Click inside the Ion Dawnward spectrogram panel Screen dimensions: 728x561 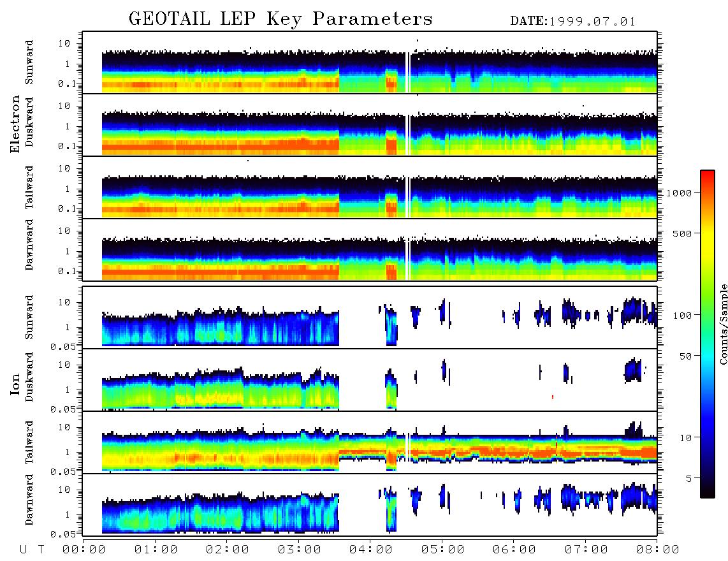click(x=370, y=504)
